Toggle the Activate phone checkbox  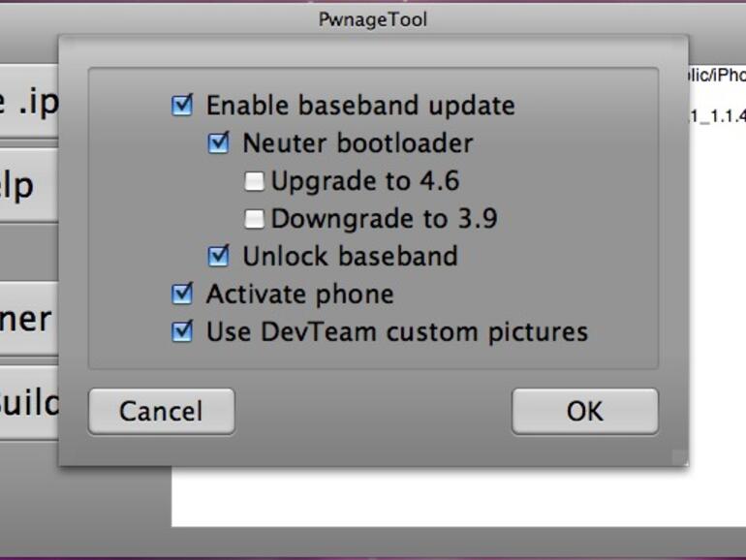[x=182, y=295]
